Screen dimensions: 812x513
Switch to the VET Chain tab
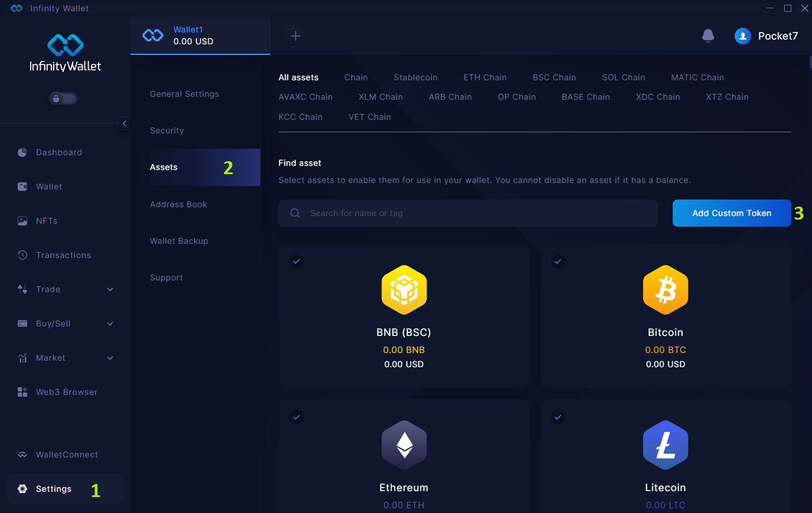(370, 117)
